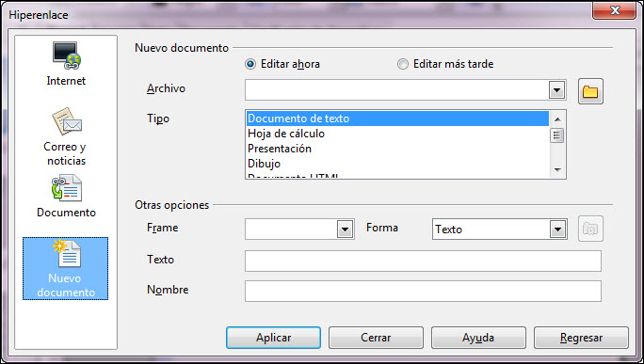The height and width of the screenshot is (364, 644).
Task: Open help with the Ayuda button
Action: 478,338
